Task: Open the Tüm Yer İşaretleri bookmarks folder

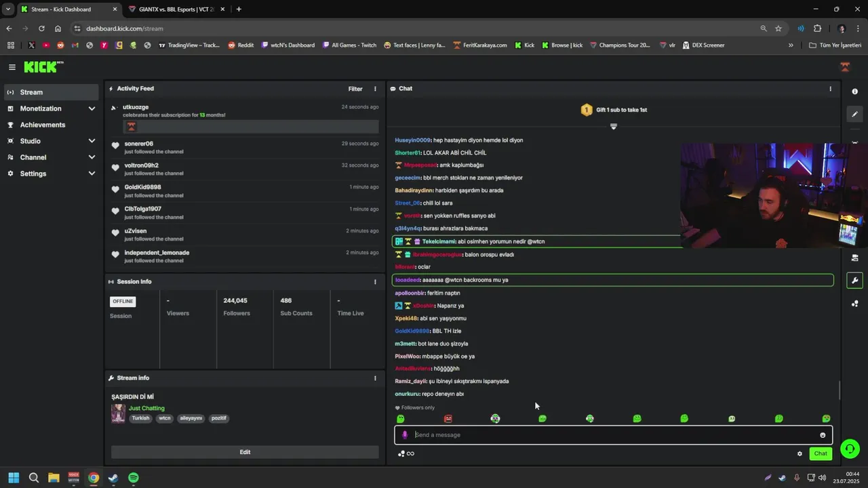Action: click(835, 45)
